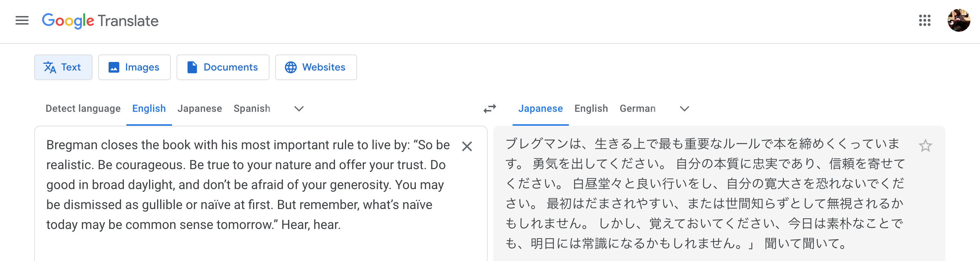Expand more target languages dropdown
The height and width of the screenshot is (261, 980).
point(685,109)
